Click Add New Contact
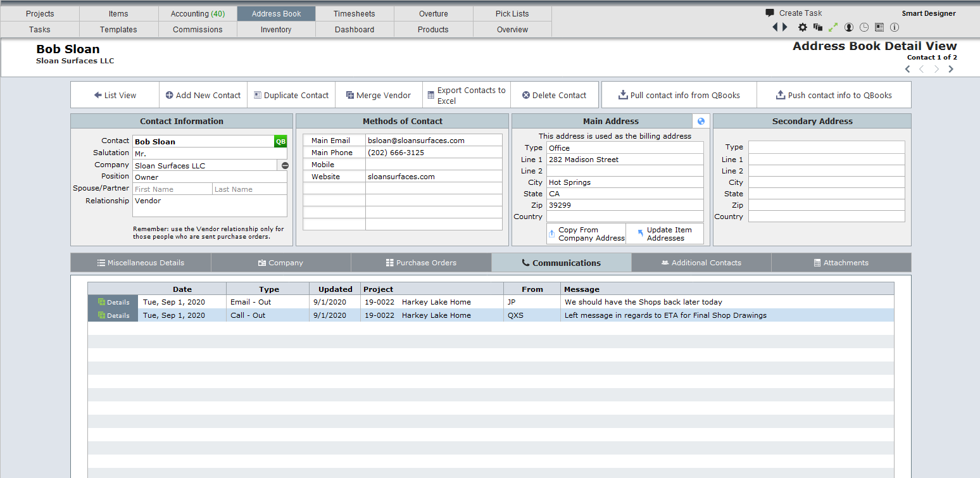The width and height of the screenshot is (980, 478). click(x=203, y=95)
